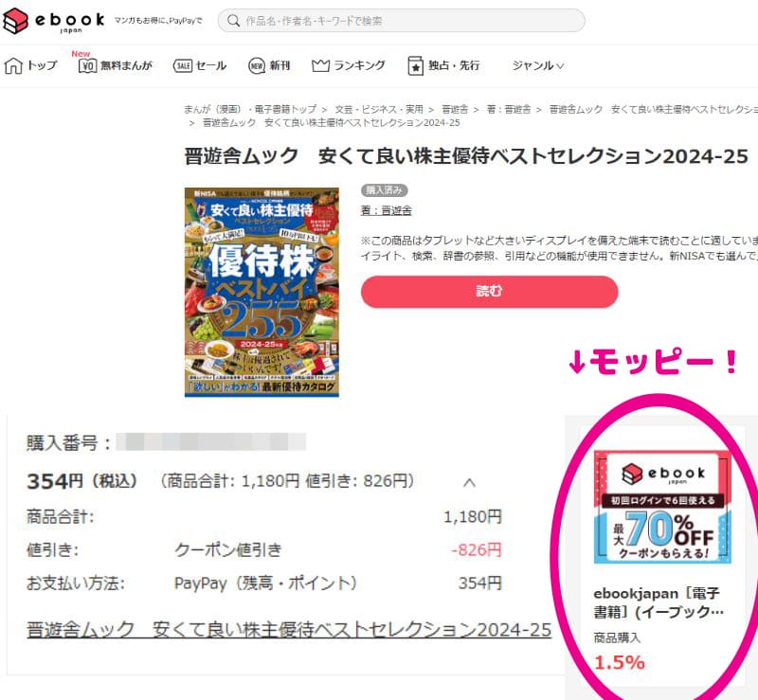Click the ¥0 free manga icon
Screen dimensions: 758x700
[87, 65]
